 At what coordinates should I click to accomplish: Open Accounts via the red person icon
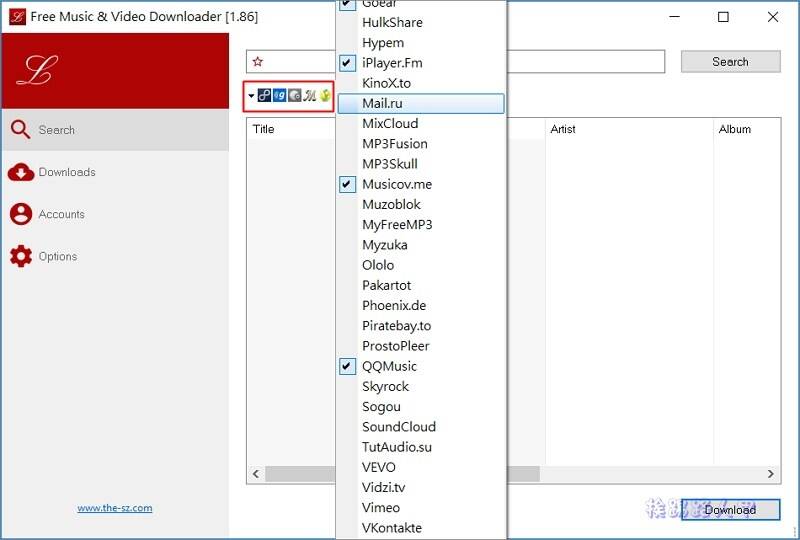[21, 214]
